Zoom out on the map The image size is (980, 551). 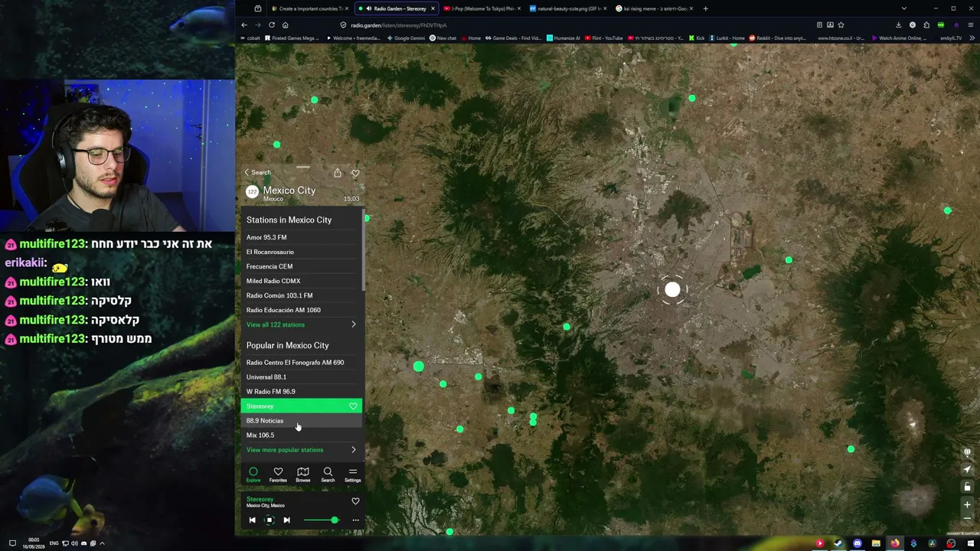(967, 518)
